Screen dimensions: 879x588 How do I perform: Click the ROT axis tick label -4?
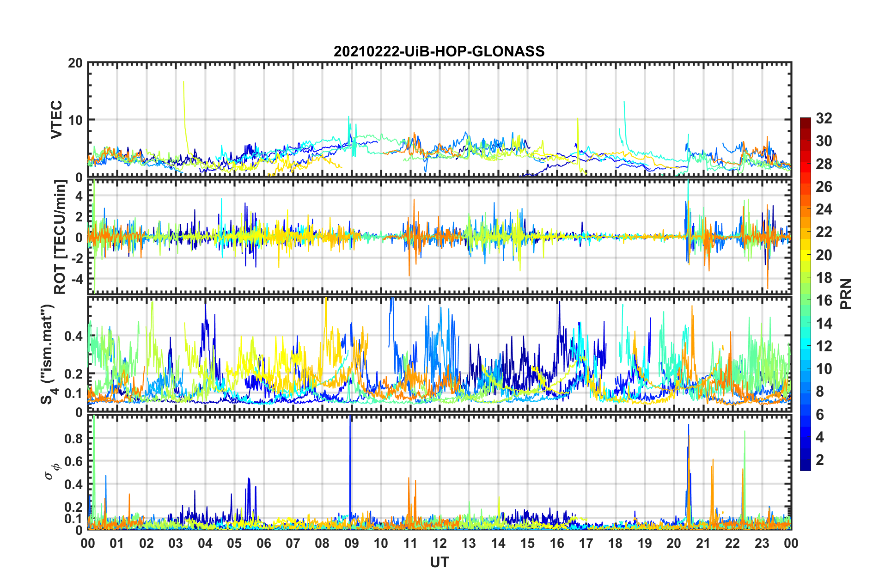(77, 279)
